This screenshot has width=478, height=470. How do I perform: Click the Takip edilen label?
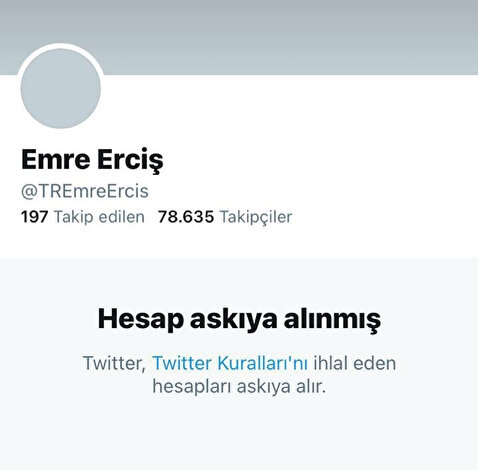point(99,217)
